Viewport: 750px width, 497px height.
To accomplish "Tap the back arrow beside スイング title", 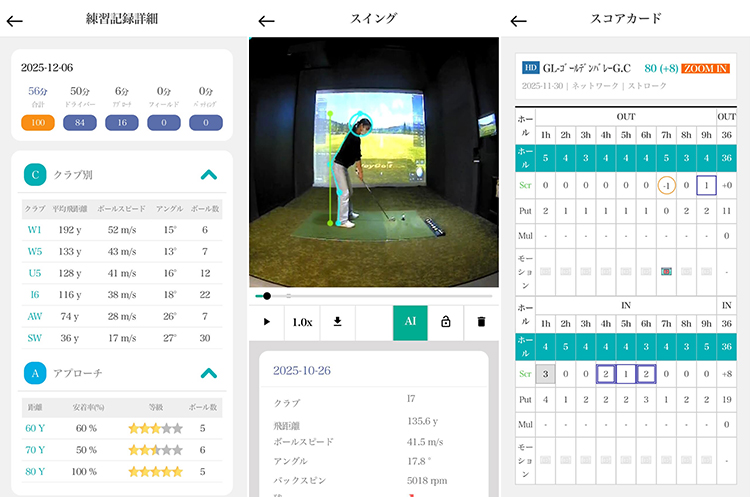I will pos(266,21).
